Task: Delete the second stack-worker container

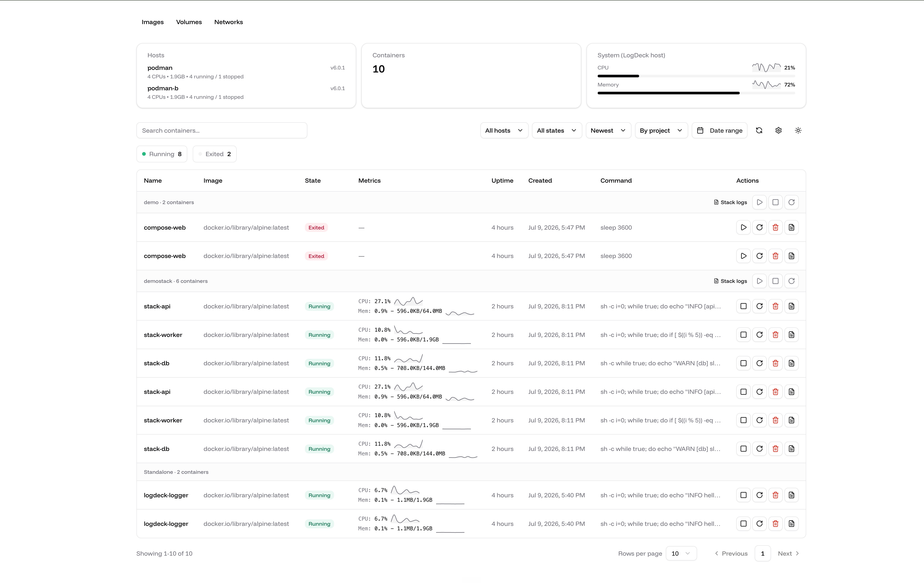Action: [x=775, y=420]
